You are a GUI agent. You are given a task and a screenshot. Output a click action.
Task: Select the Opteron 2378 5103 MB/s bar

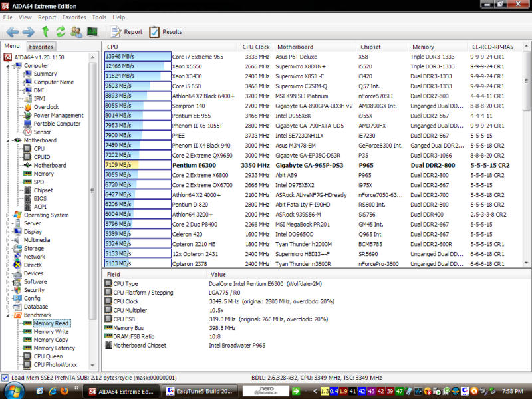tap(138, 263)
